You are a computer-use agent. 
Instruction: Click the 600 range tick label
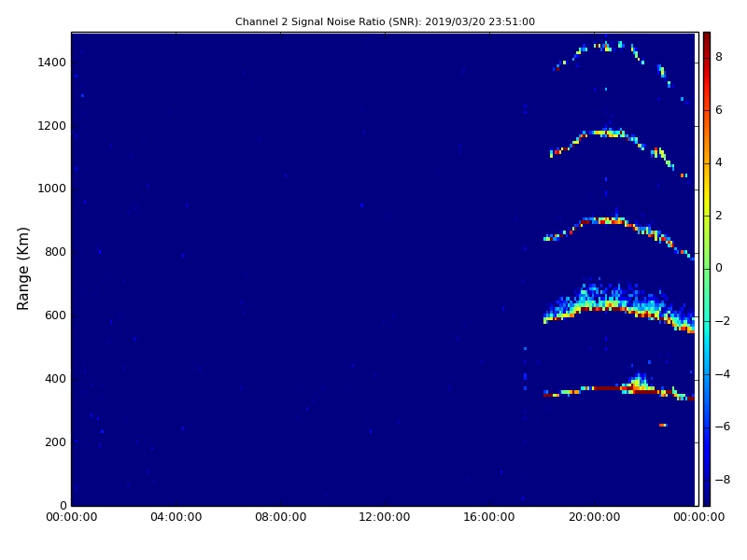coord(55,315)
